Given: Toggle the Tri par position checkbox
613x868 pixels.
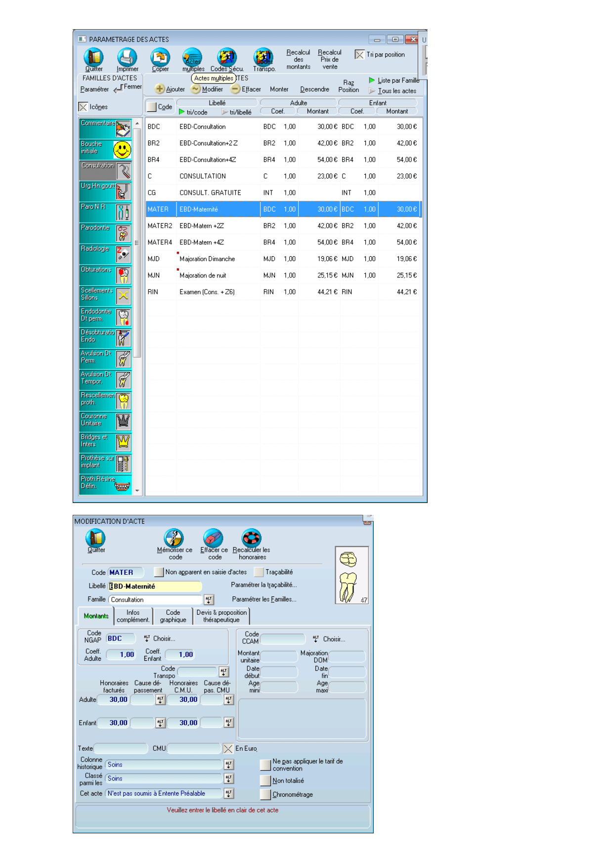Looking at the screenshot, I should coord(359,55).
